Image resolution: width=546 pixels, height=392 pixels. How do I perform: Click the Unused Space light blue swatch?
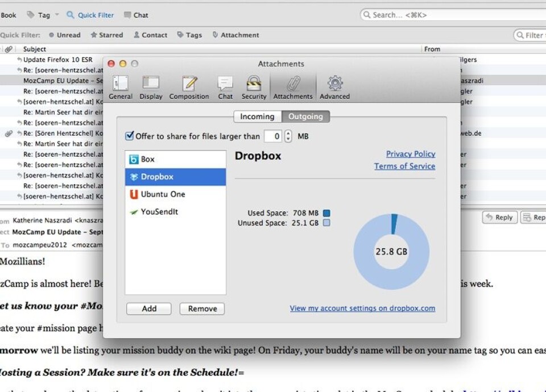click(x=326, y=223)
